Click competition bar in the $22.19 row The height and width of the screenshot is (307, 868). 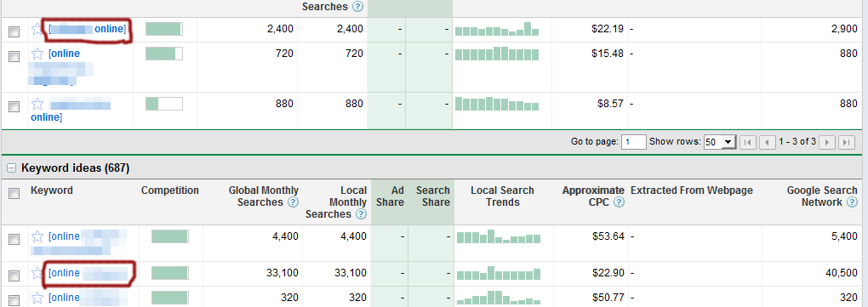164,29
